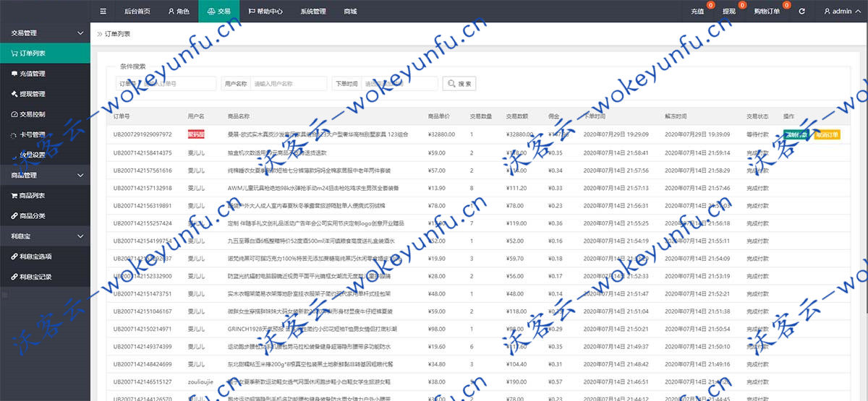Click the refresh icon in top bar

(x=801, y=12)
